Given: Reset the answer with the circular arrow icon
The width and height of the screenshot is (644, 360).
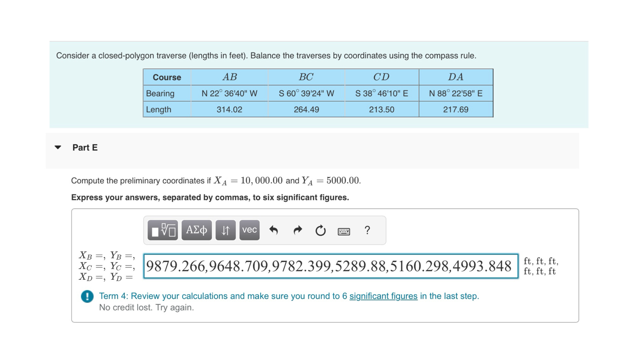Looking at the screenshot, I should pos(320,230).
